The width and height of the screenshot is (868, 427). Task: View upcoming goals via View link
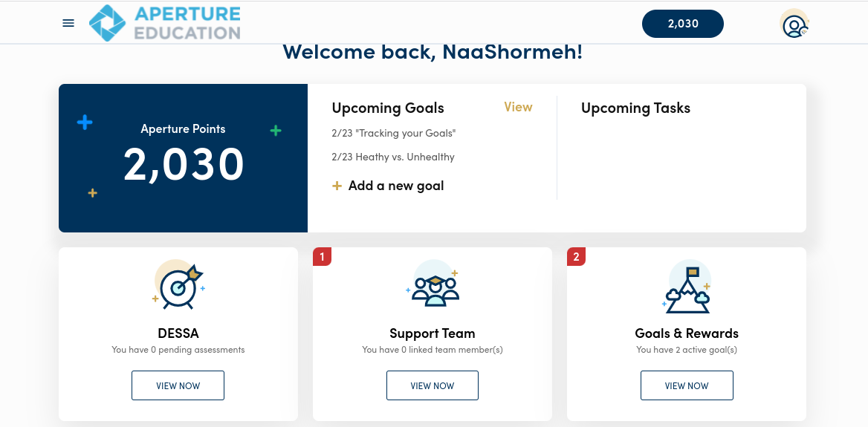(x=518, y=107)
